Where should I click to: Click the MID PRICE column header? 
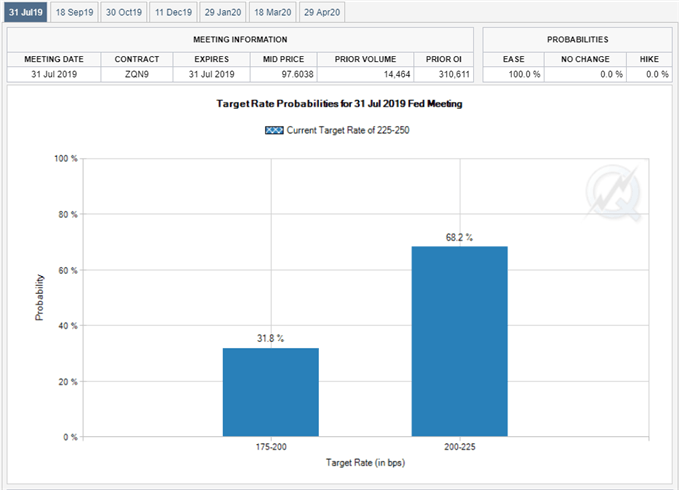tap(284, 59)
